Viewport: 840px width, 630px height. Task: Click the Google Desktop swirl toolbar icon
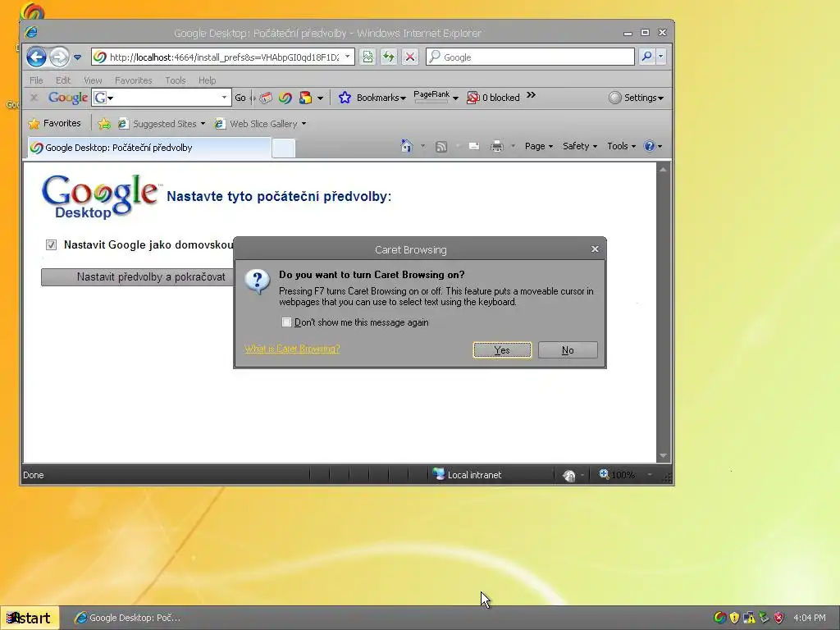pyautogui.click(x=285, y=98)
